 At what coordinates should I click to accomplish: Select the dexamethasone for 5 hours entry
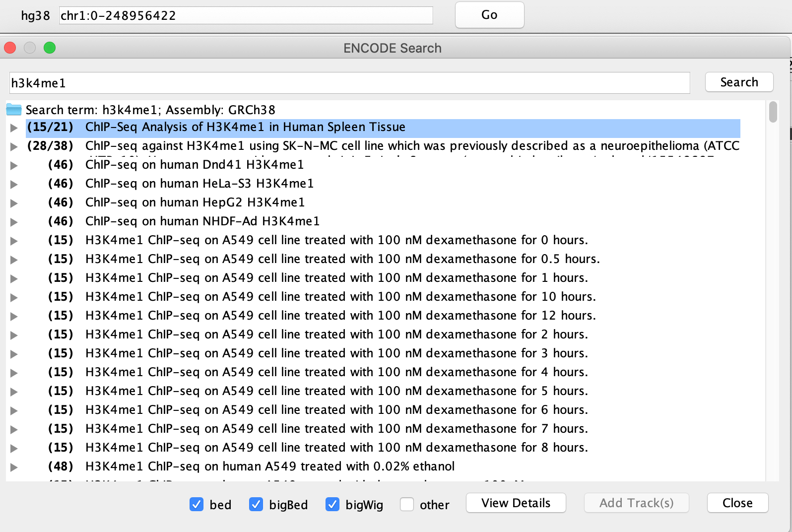pos(336,391)
